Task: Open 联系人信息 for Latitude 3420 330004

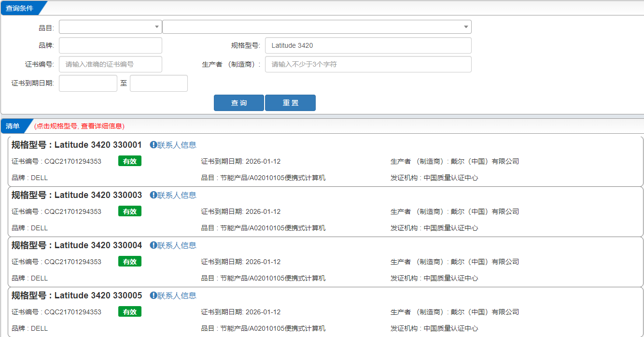Action: pyautogui.click(x=177, y=245)
